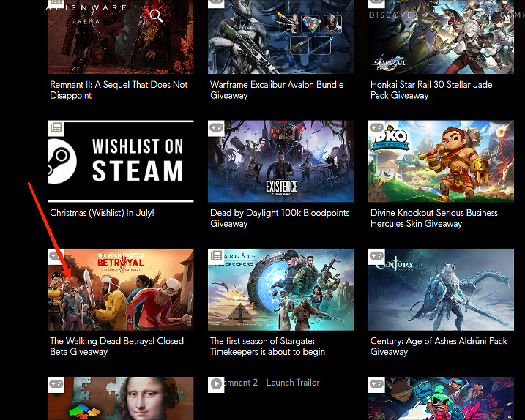Click gamepad icon on Walking Dead Betrayal card
Screen dimensions: 525x420
[56, 256]
